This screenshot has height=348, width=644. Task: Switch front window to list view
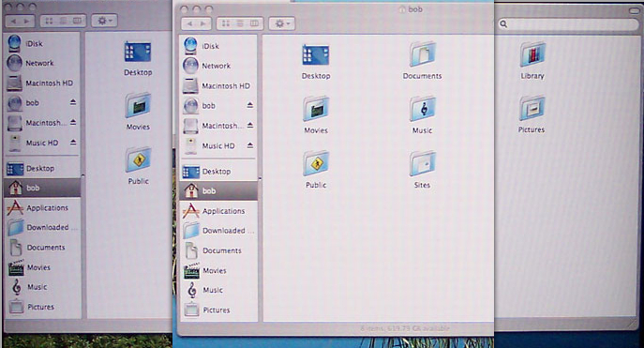tap(240, 23)
